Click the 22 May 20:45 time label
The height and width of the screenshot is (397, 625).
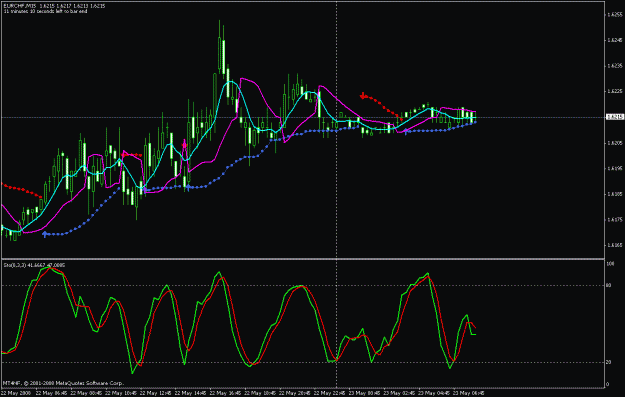(x=294, y=393)
